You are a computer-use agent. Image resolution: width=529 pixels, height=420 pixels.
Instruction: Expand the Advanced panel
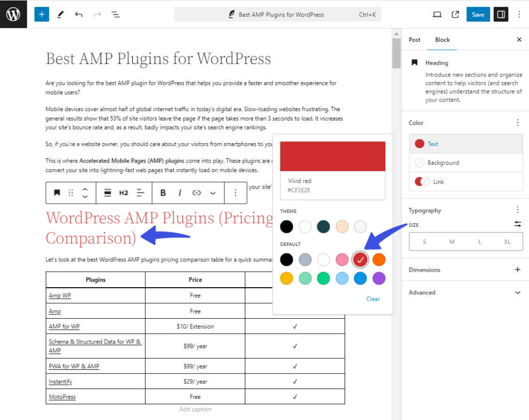466,292
